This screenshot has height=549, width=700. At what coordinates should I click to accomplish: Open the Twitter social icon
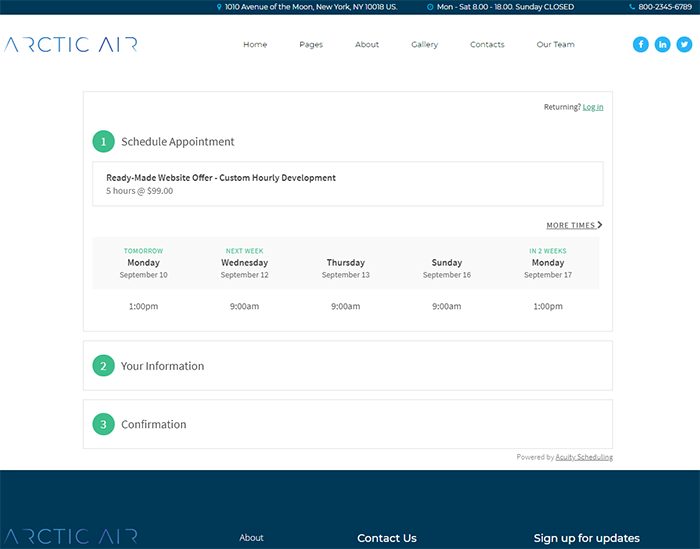pyautogui.click(x=684, y=44)
